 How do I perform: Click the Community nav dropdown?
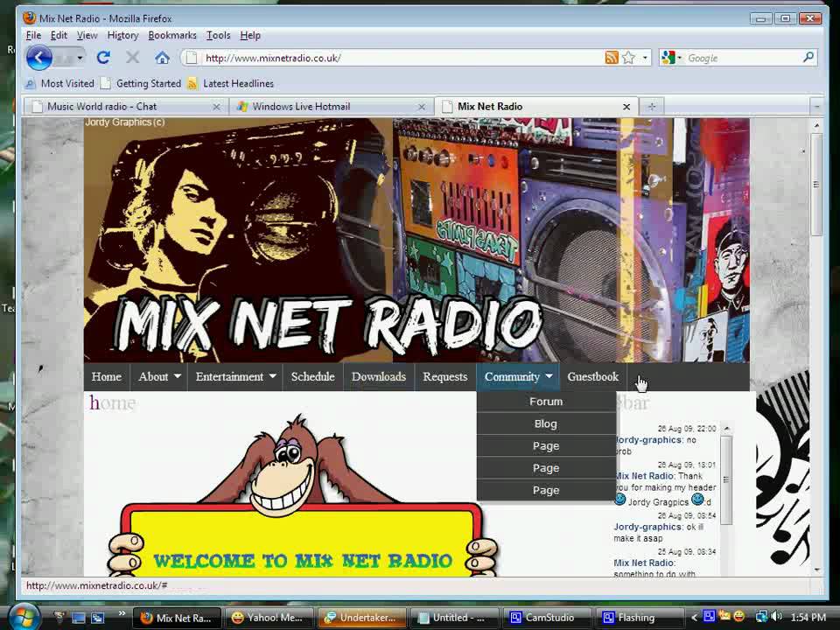[x=518, y=376]
